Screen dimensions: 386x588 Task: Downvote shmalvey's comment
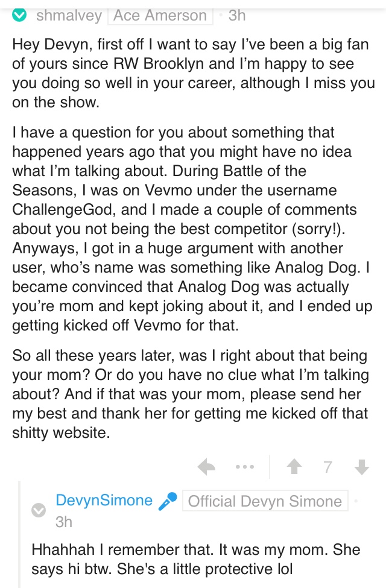(x=362, y=467)
